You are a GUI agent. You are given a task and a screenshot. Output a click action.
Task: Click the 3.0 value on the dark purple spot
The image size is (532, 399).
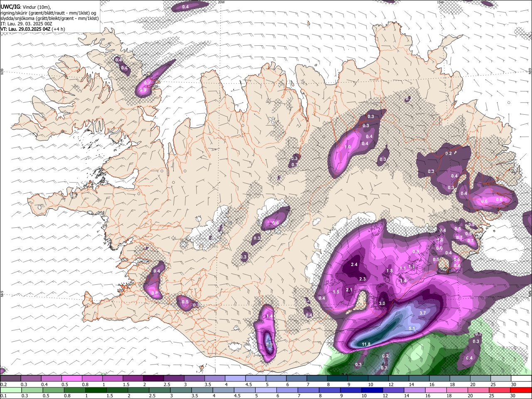pos(382,303)
